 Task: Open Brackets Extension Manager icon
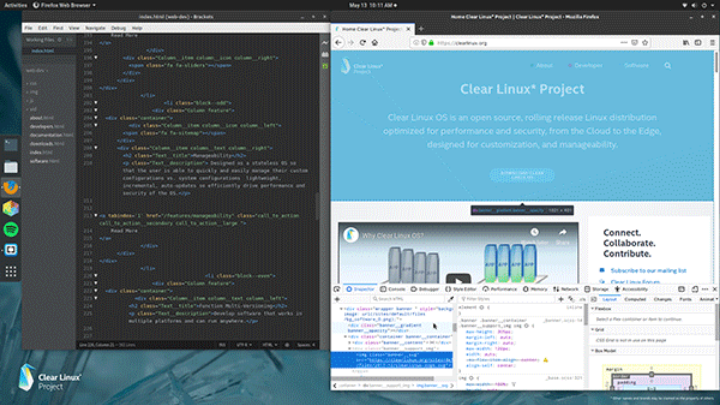(x=325, y=55)
